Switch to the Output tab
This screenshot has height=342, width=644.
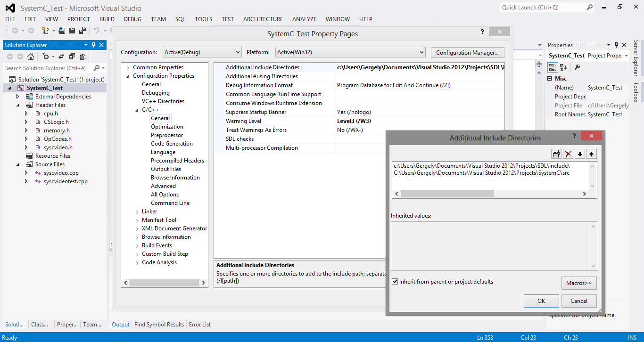coord(121,325)
